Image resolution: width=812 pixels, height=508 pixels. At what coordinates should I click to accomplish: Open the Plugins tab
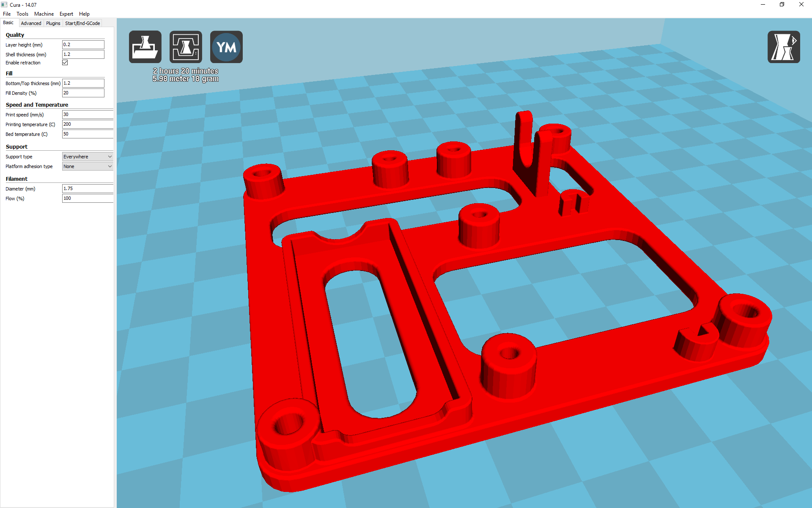tap(53, 23)
